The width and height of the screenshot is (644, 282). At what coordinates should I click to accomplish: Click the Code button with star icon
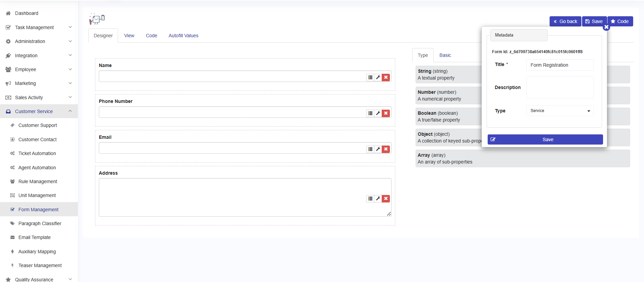620,21
